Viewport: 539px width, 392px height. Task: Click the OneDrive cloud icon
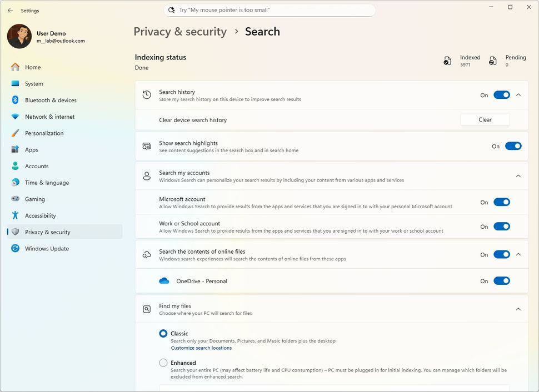(x=164, y=281)
